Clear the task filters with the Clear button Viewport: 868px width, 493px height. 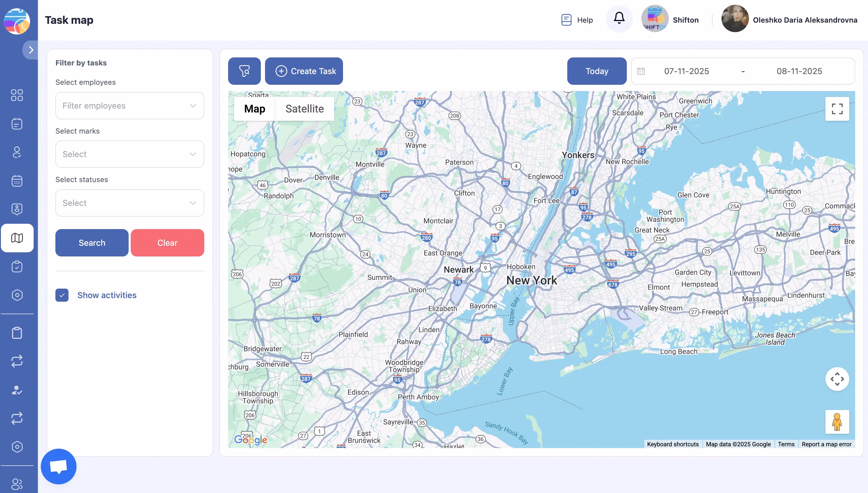click(x=167, y=242)
